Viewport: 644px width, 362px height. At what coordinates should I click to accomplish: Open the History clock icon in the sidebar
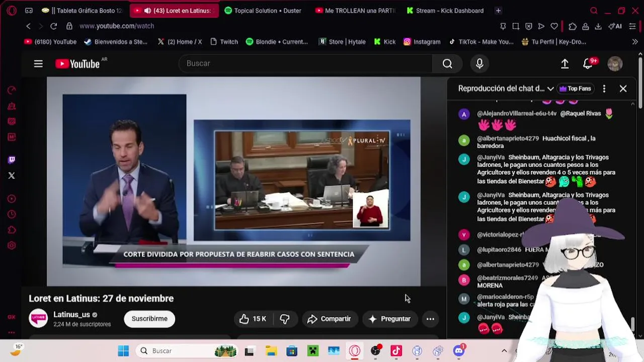(12, 215)
